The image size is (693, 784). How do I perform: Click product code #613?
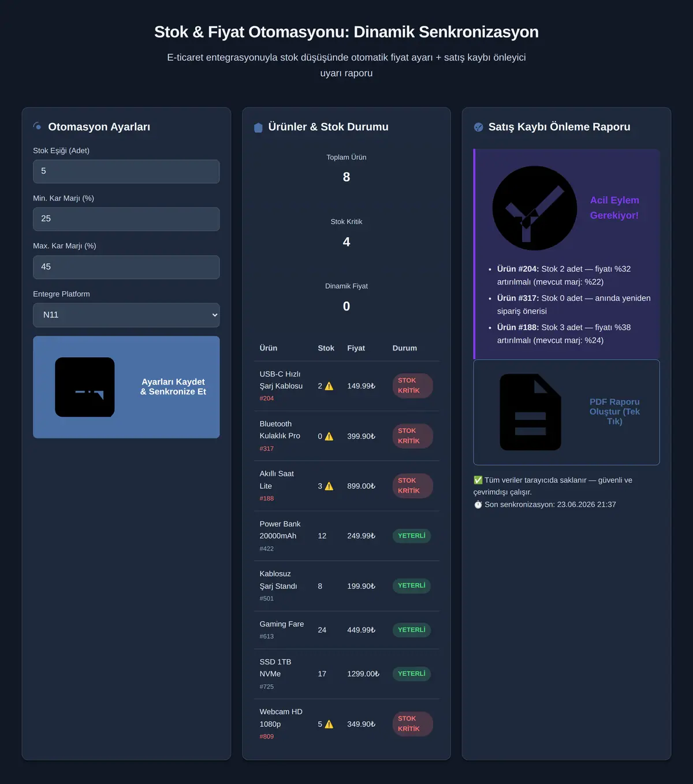(267, 636)
